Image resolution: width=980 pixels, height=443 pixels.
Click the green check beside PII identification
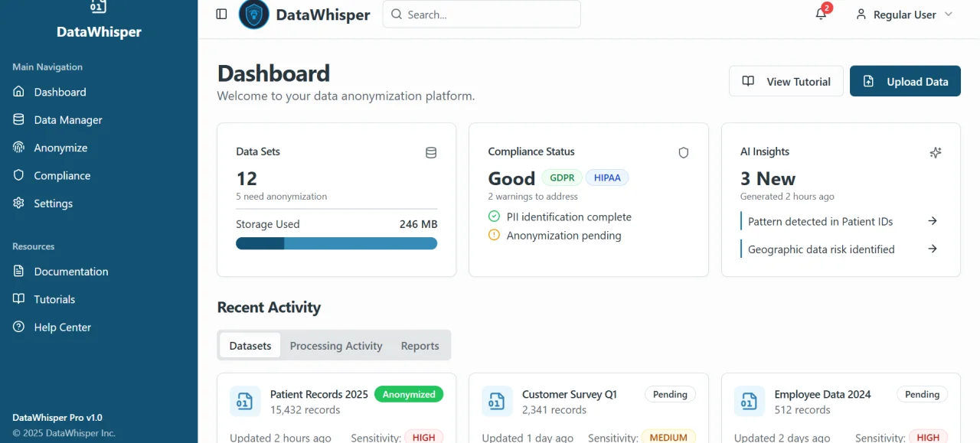(x=494, y=217)
